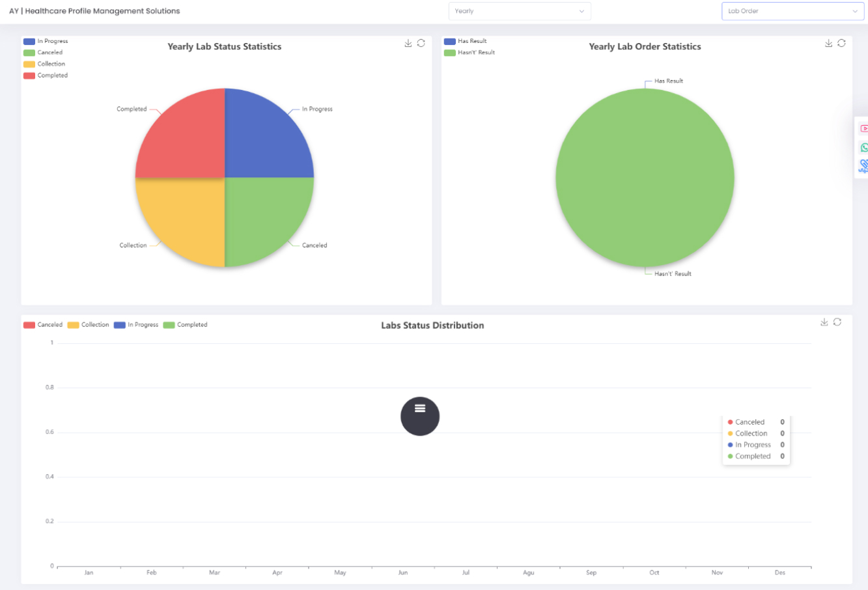Image resolution: width=868 pixels, height=590 pixels.
Task: Click the Lab Order dropdown chevron arrow
Action: pyautogui.click(x=855, y=11)
